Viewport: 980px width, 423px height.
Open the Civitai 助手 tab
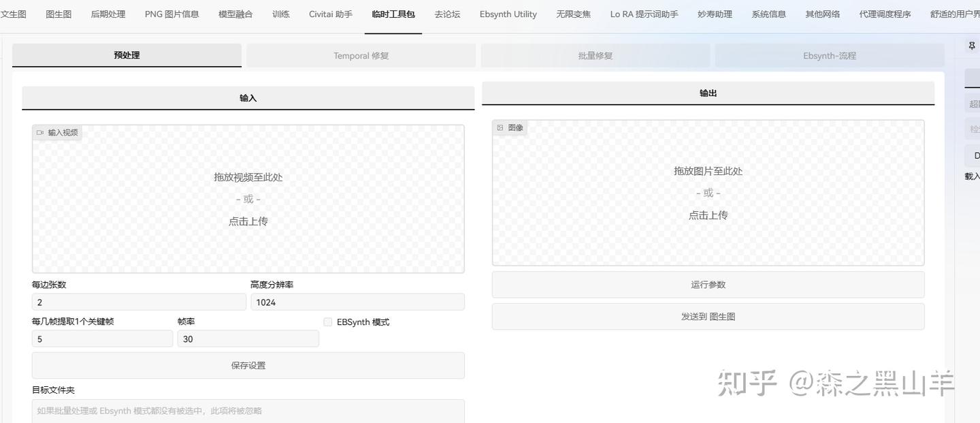(x=330, y=13)
